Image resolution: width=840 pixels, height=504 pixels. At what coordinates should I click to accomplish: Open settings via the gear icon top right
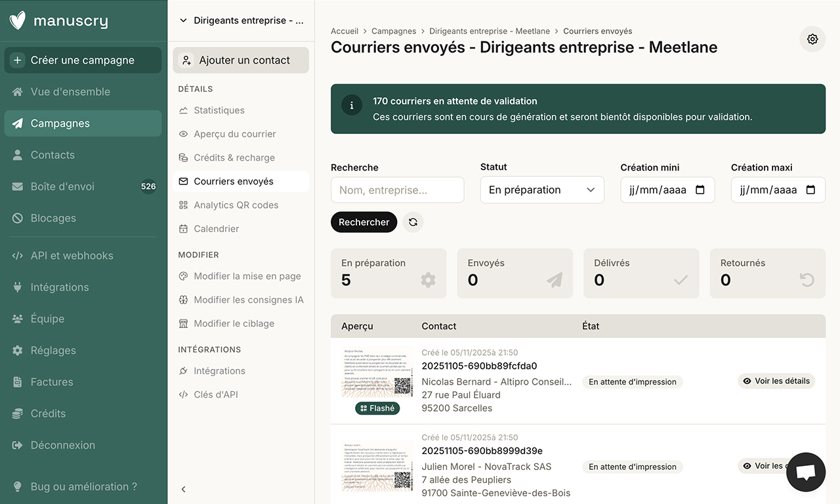pos(812,39)
